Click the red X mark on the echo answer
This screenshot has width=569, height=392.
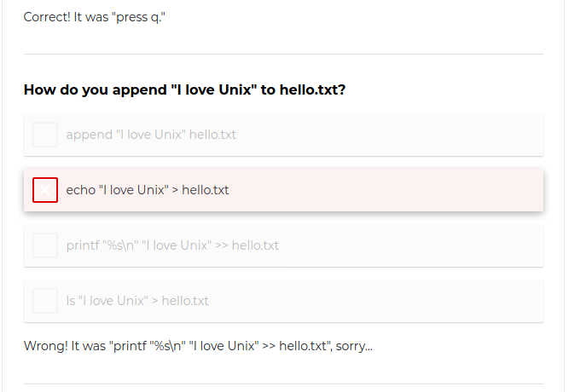pos(45,190)
